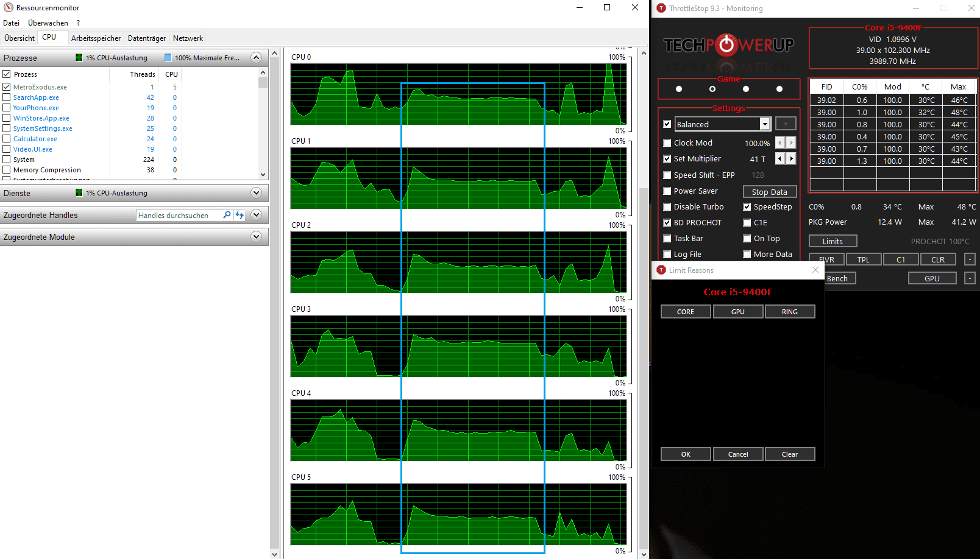Click the RING button in Limit Reasons
Viewport: 980px width, 559px height.
pyautogui.click(x=790, y=311)
